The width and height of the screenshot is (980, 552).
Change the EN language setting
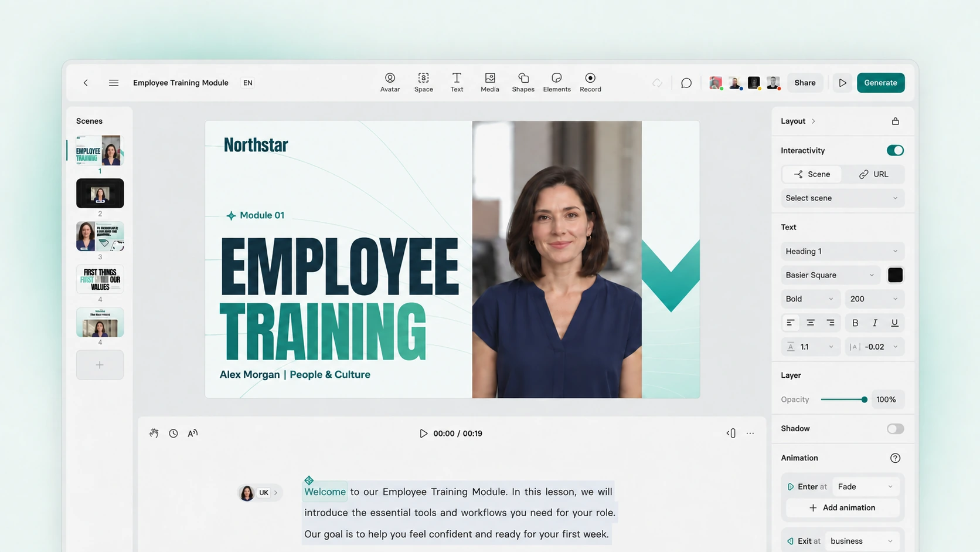click(248, 83)
